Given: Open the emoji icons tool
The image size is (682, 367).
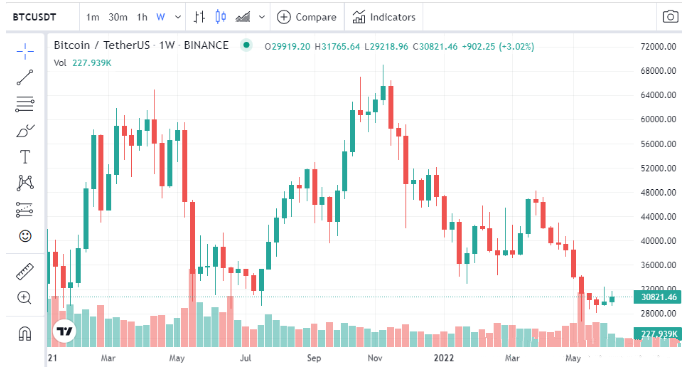Looking at the screenshot, I should pos(25,236).
